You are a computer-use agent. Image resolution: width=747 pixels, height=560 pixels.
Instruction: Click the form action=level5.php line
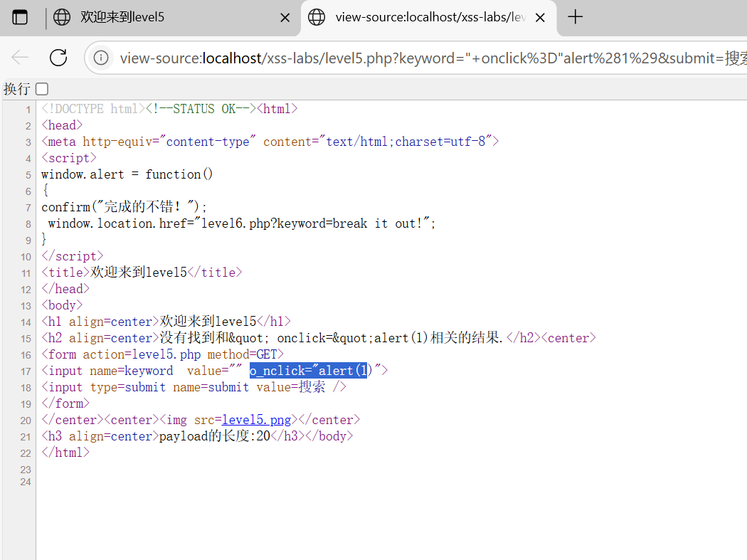point(162,354)
